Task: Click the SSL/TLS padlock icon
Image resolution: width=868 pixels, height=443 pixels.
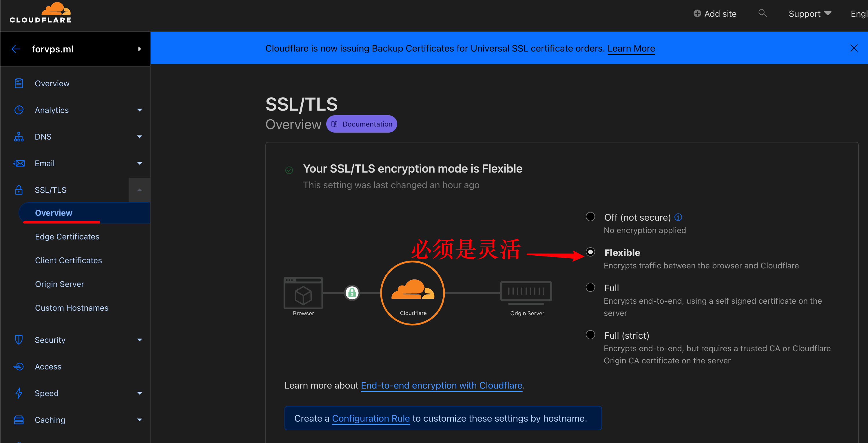Action: [x=19, y=190]
